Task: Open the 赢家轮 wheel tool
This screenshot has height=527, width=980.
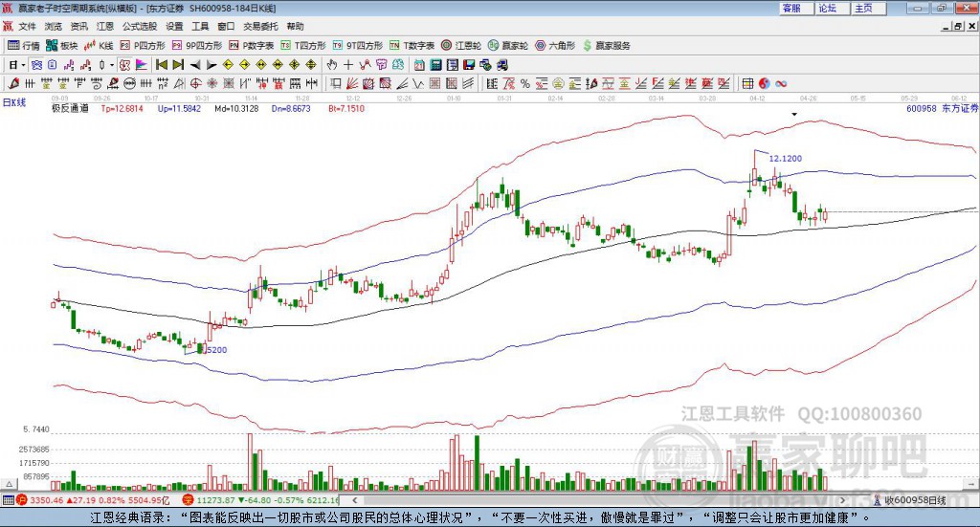Action: 508,46
